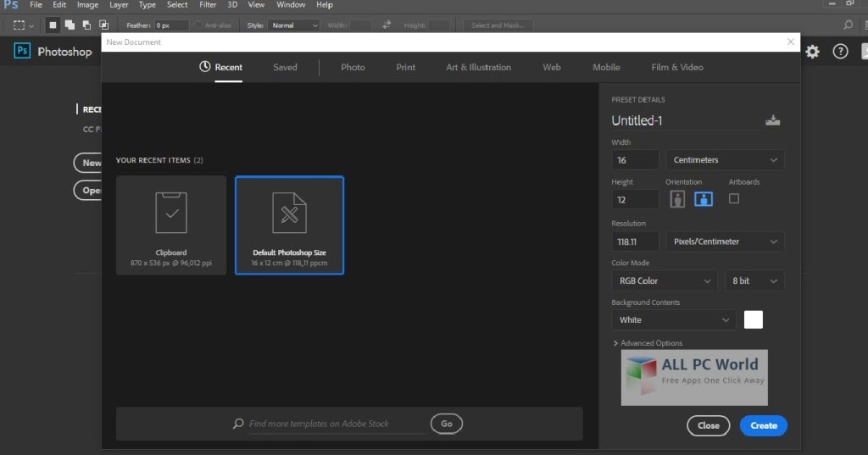Click the rectangular marquee tool icon
This screenshot has width=868, height=455.
(x=19, y=25)
